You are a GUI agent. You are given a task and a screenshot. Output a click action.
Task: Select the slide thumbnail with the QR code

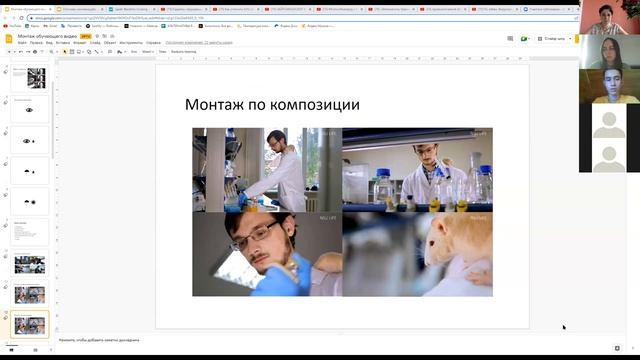[30, 78]
